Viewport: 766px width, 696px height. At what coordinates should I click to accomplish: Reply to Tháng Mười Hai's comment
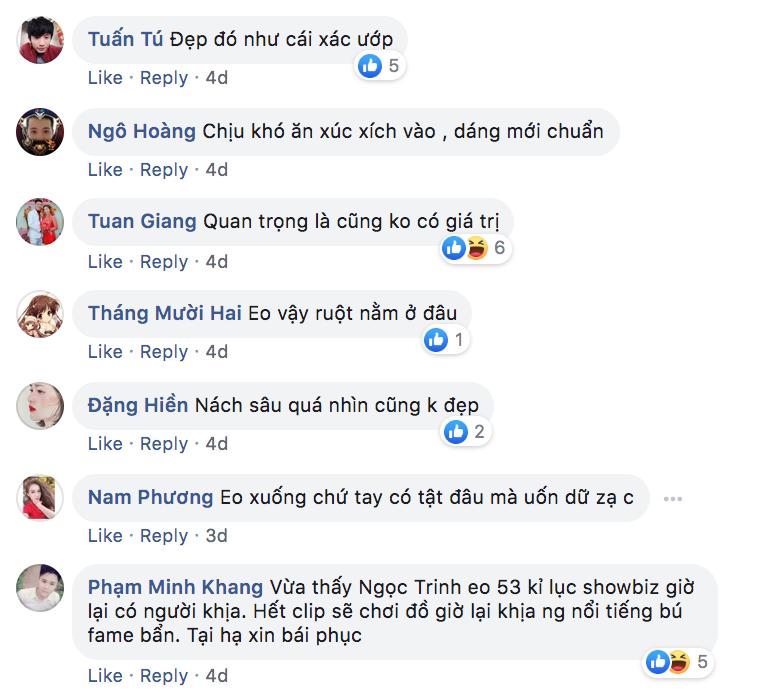coord(164,352)
